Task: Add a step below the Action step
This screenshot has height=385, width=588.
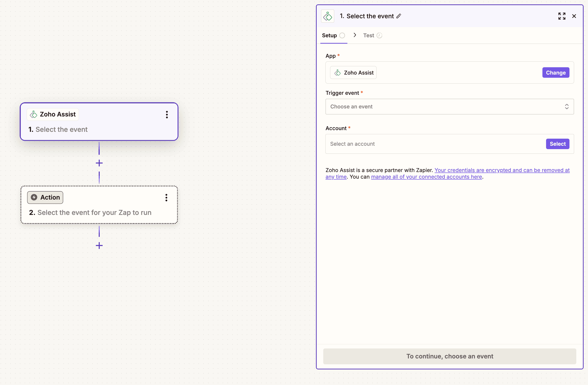Action: tap(99, 245)
